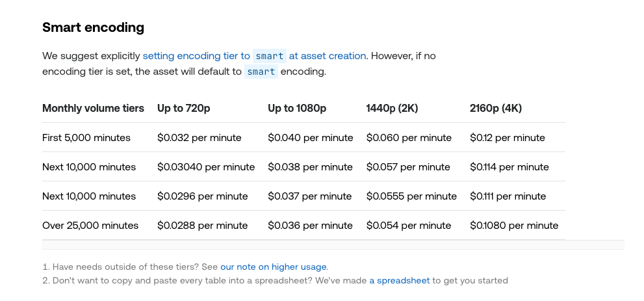Select the "1440p (2K)" column header
644x301 pixels.
point(392,108)
